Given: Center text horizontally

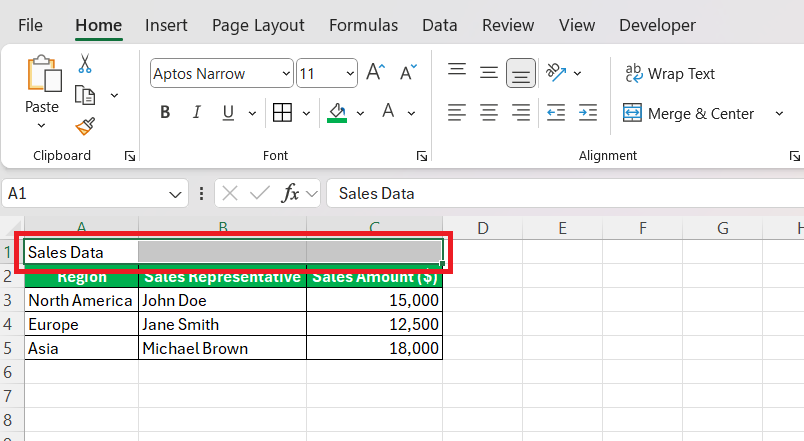Looking at the screenshot, I should (x=489, y=112).
